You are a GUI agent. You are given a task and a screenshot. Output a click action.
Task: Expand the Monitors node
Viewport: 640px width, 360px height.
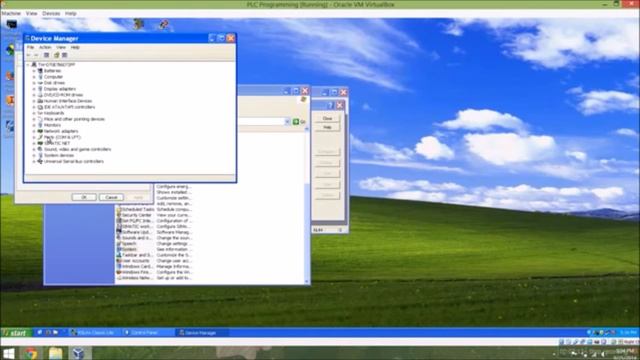(x=34, y=125)
